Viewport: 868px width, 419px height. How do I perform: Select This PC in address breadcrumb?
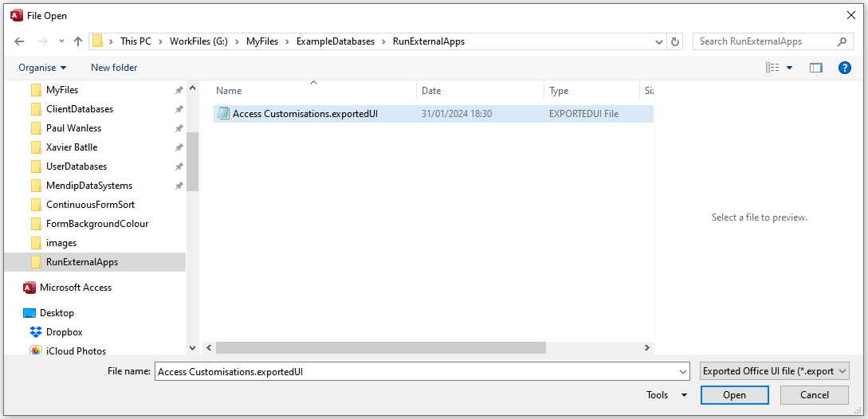[x=136, y=41]
